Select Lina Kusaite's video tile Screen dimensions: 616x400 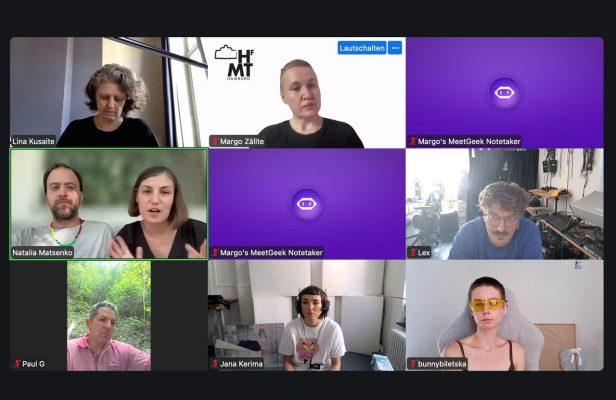(109, 92)
